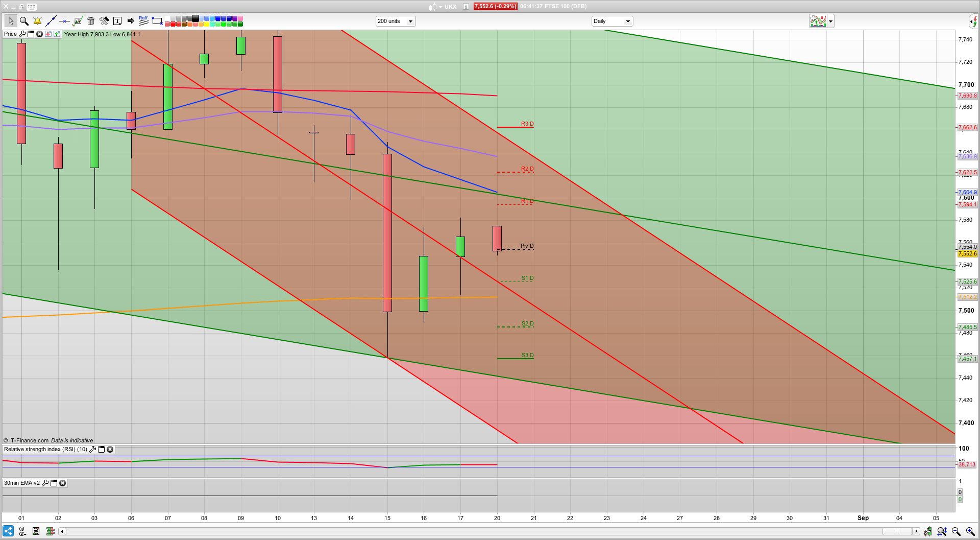Click the green up-arrow in Price panel
The image size is (980, 540).
tap(57, 34)
